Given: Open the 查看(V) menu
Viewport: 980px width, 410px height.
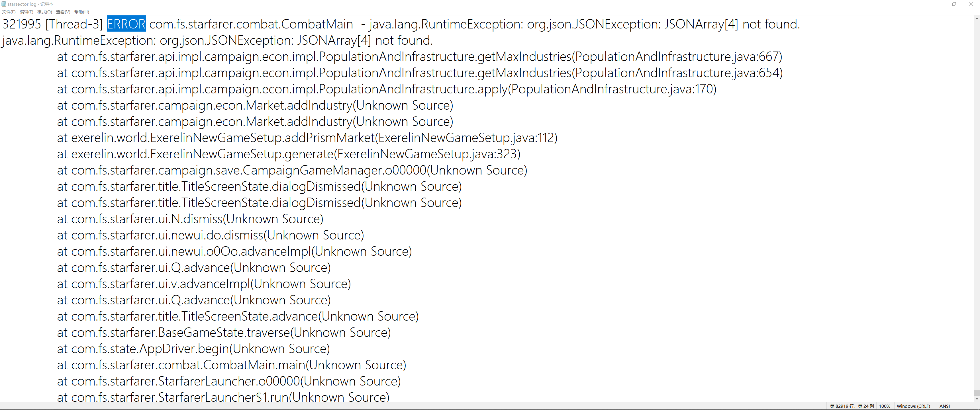Looking at the screenshot, I should click(x=63, y=12).
